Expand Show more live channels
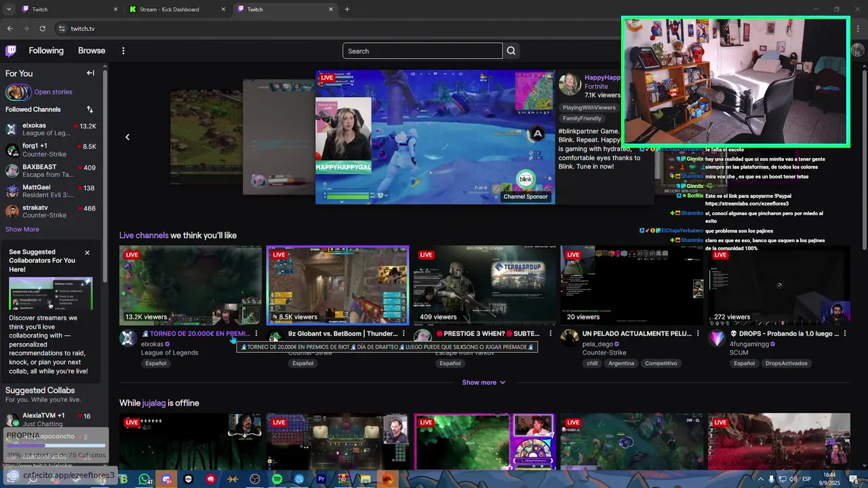Viewport: 868px width, 488px height. [x=484, y=382]
